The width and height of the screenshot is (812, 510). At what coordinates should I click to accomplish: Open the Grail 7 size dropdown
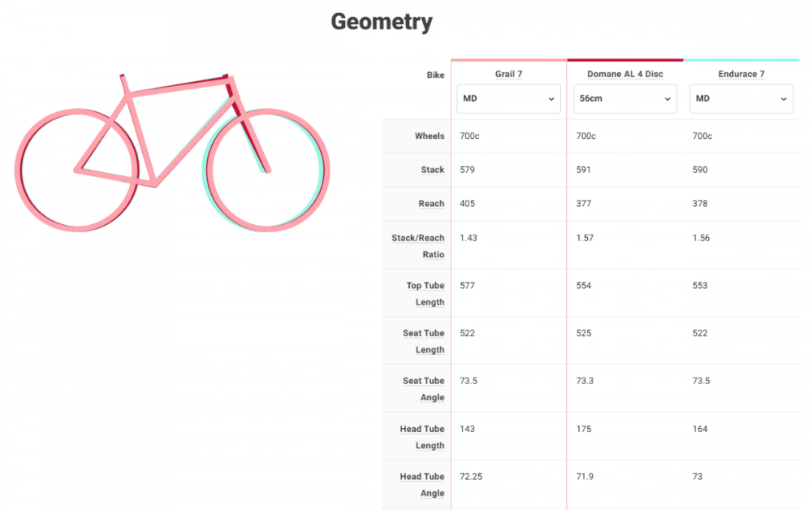(x=508, y=99)
